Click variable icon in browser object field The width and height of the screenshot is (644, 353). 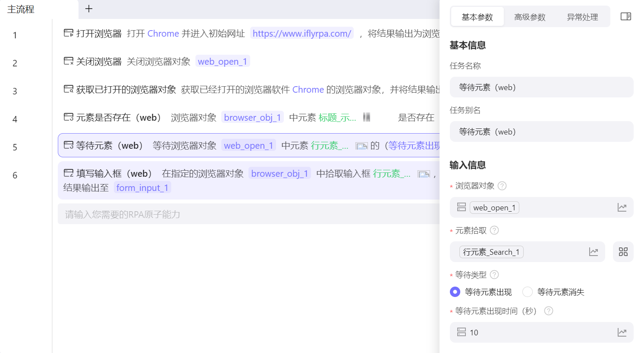tap(622, 207)
